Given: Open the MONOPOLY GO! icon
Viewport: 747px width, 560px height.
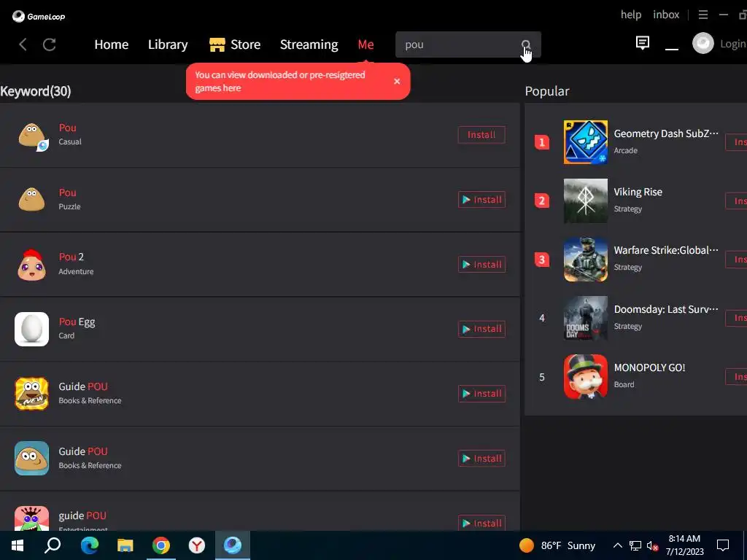Looking at the screenshot, I should tap(586, 377).
